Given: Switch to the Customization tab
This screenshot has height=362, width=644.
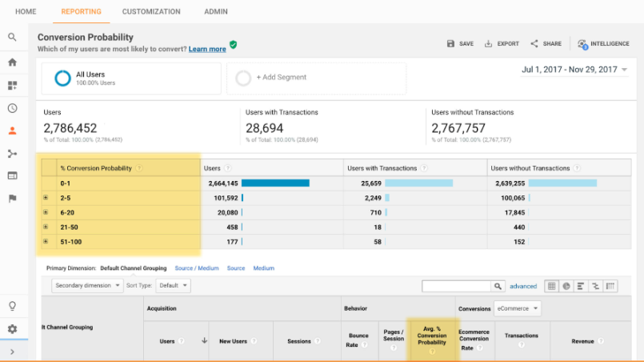Looking at the screenshot, I should [151, 12].
